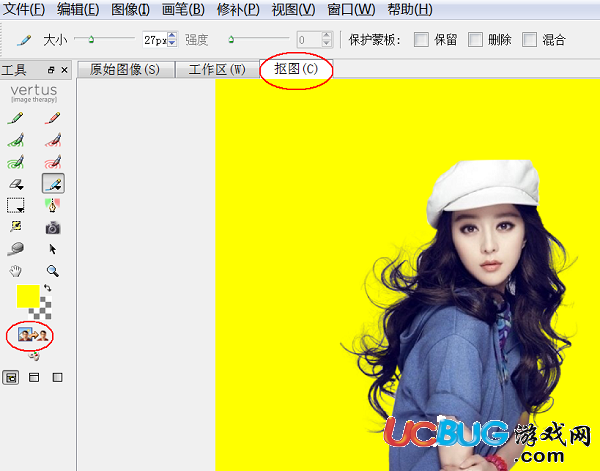
Task: Open the 修补(P) menu
Action: pos(238,9)
